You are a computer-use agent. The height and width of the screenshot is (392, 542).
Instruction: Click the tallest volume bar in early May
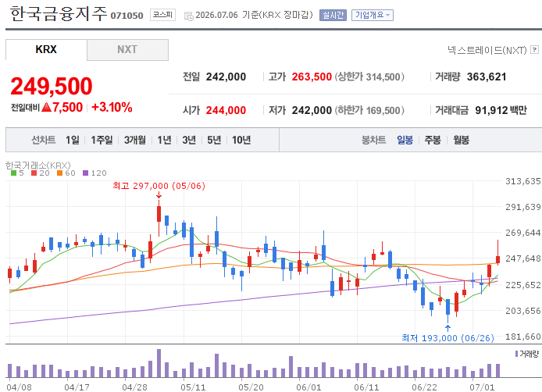159,363
